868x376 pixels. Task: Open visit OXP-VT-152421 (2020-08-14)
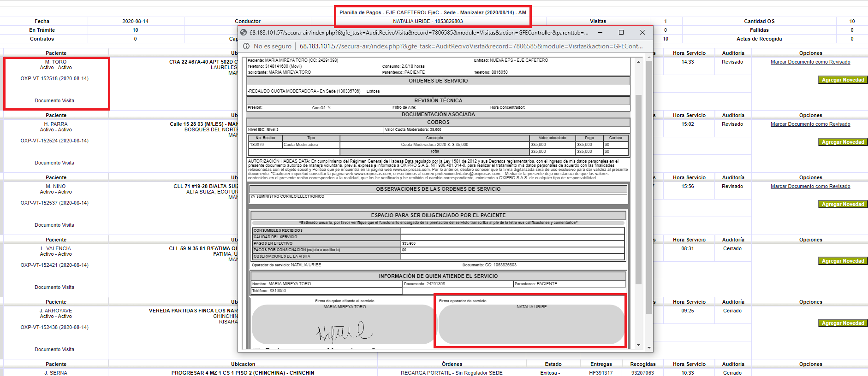(54, 265)
